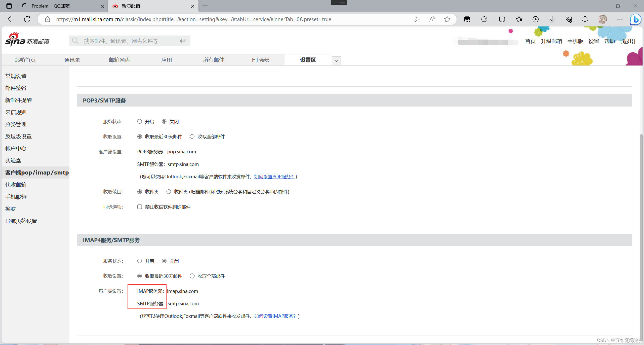Open 邮件签名 in the sidebar
This screenshot has height=345, width=644.
click(16, 88)
